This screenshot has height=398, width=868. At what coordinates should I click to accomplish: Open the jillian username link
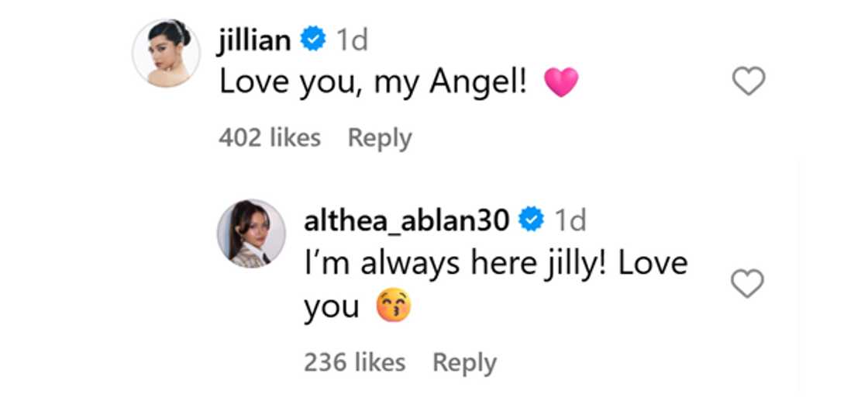point(255,40)
